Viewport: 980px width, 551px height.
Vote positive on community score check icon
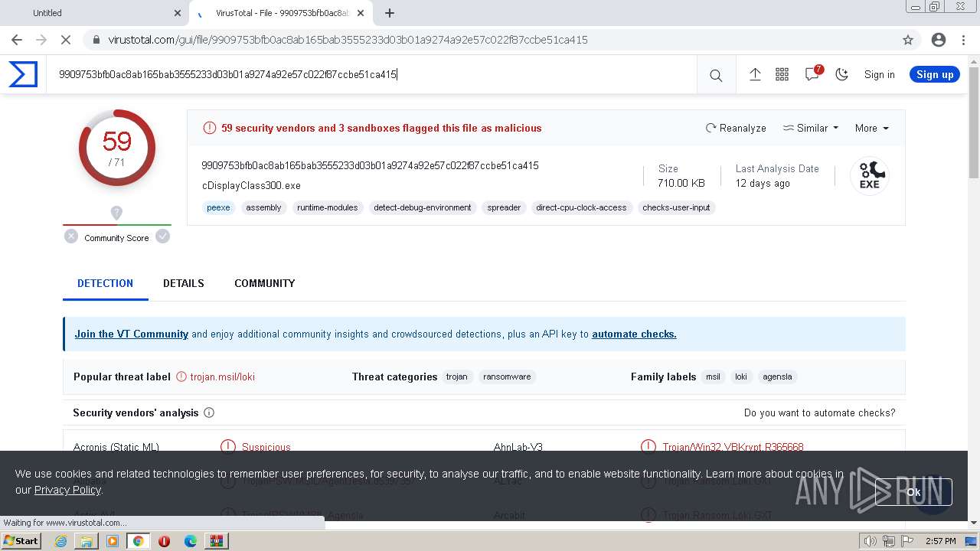(x=162, y=236)
